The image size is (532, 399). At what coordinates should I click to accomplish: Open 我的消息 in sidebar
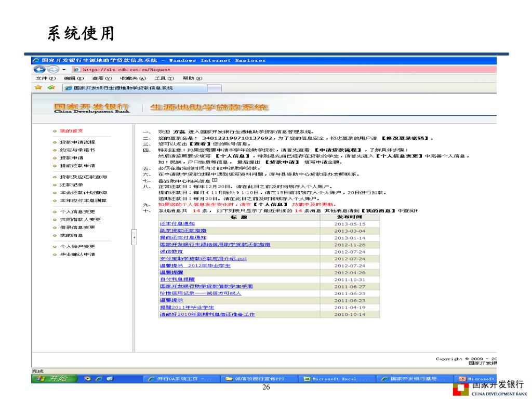click(x=72, y=235)
